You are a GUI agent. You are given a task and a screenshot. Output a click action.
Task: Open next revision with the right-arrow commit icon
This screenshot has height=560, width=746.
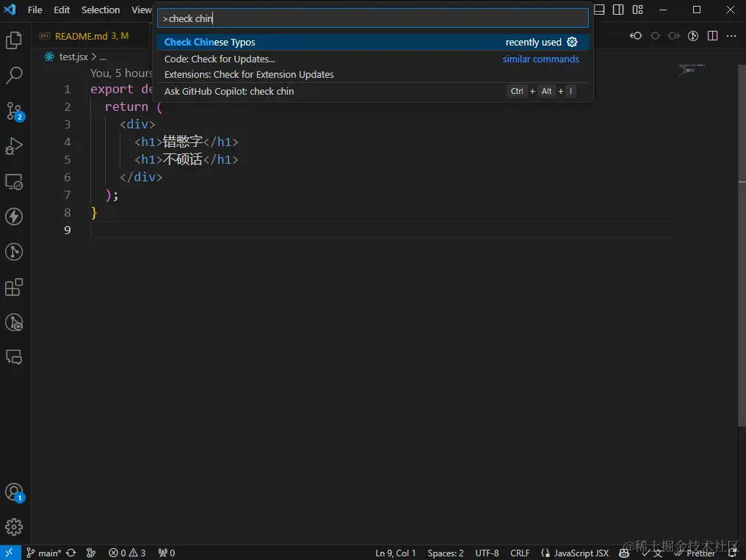click(674, 36)
